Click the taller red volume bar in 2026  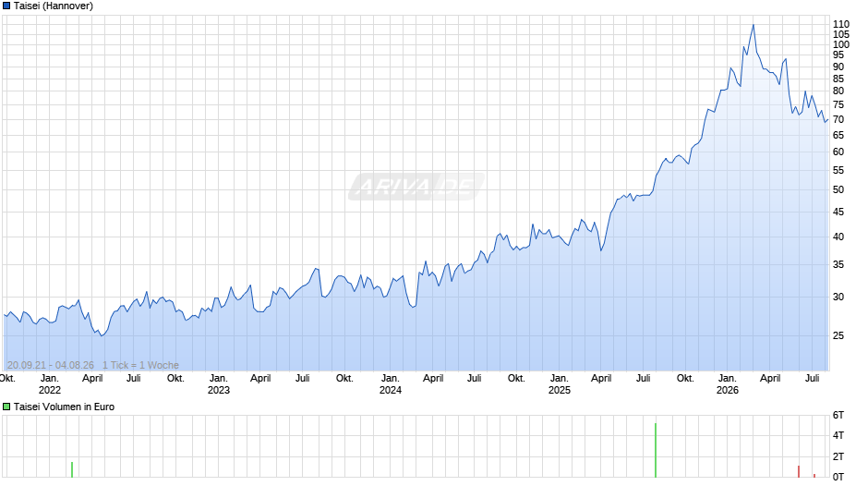799,471
